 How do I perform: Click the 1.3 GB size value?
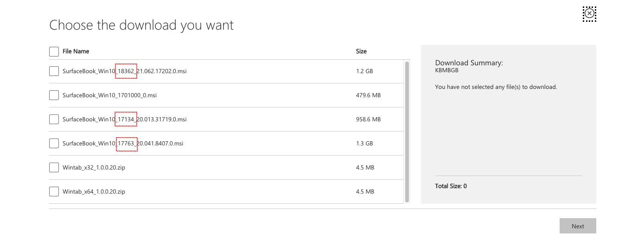coord(364,144)
